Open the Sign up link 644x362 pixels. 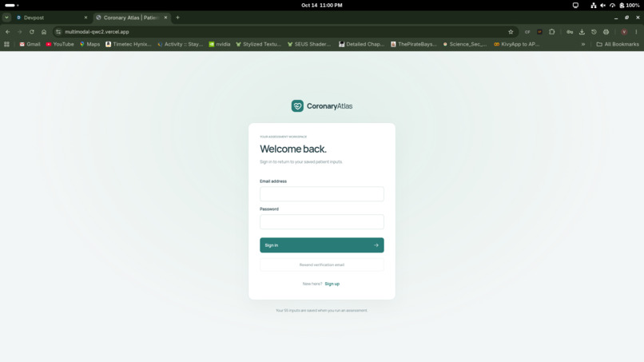pos(332,284)
